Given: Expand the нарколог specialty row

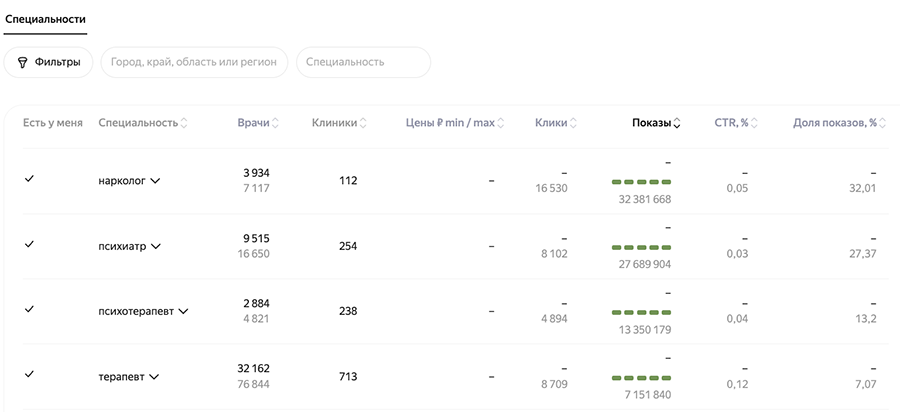Looking at the screenshot, I should click(155, 181).
